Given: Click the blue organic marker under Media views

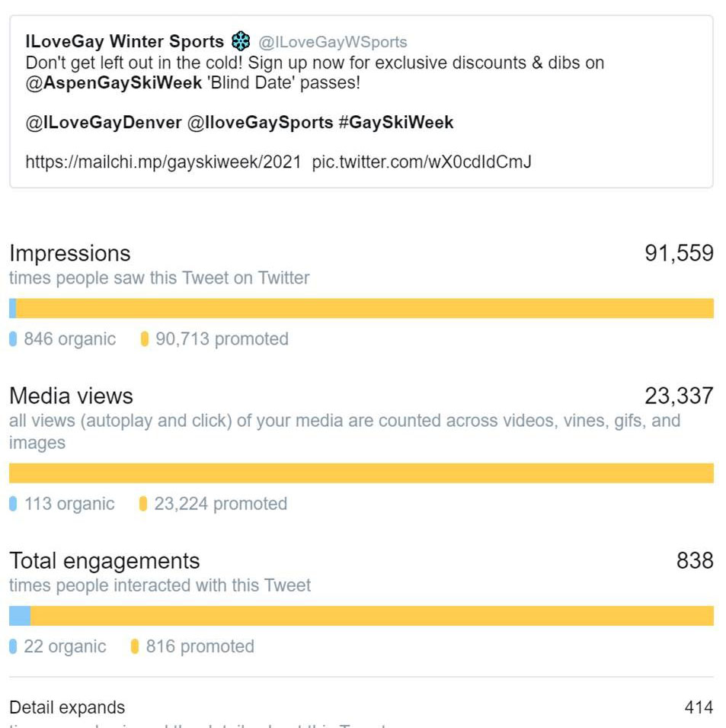Looking at the screenshot, I should (13, 504).
